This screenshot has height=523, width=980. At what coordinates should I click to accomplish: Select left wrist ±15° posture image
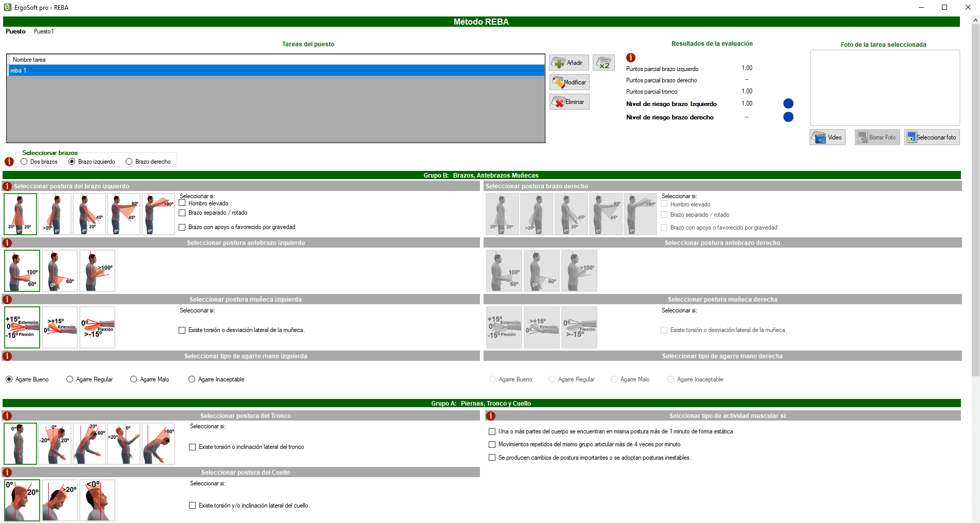(22, 327)
